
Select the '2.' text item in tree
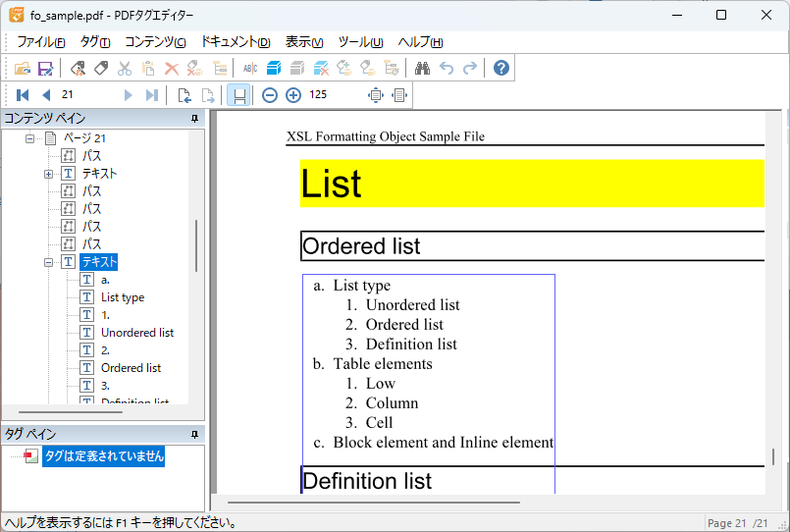click(105, 350)
